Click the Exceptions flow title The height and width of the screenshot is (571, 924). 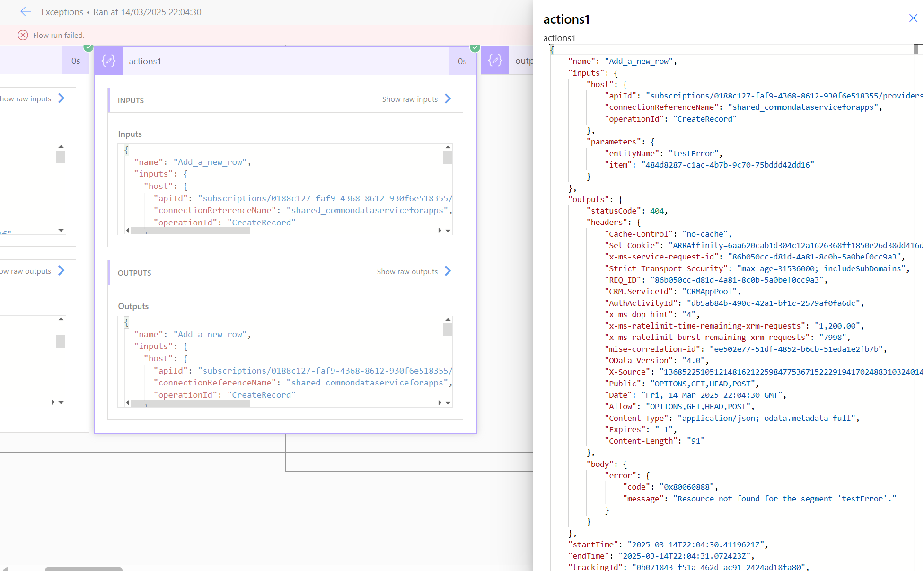tap(62, 12)
